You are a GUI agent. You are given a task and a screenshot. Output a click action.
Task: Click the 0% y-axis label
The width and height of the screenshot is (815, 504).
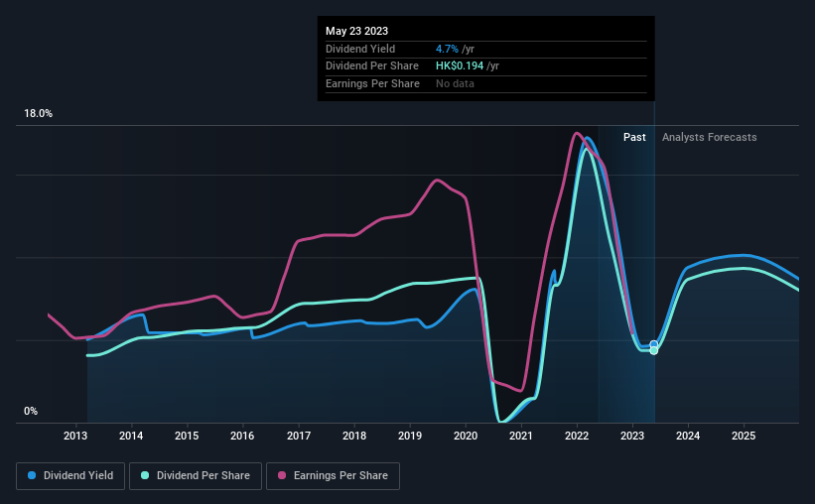click(x=31, y=411)
